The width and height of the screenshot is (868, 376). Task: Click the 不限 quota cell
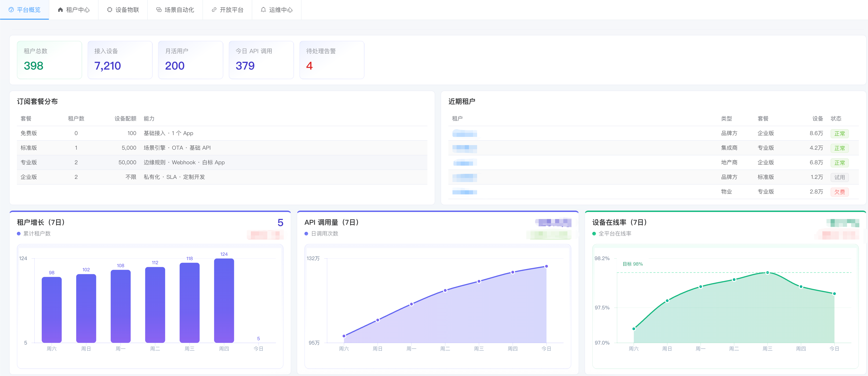coord(131,177)
